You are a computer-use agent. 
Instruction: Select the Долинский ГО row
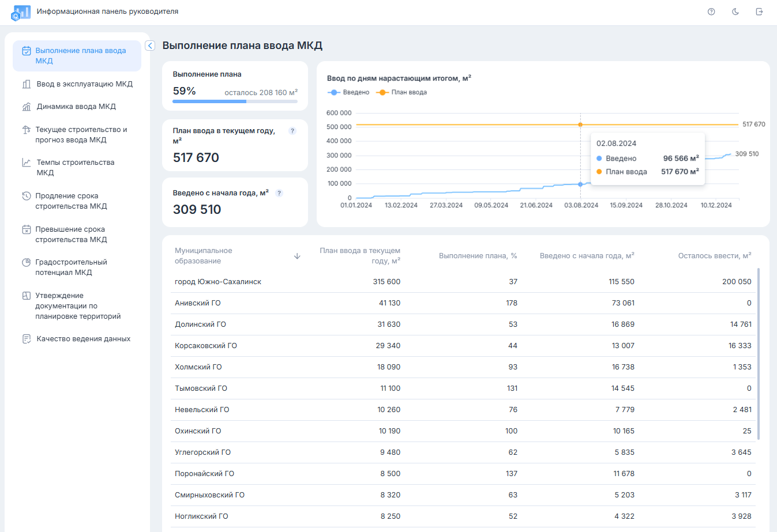click(x=463, y=325)
